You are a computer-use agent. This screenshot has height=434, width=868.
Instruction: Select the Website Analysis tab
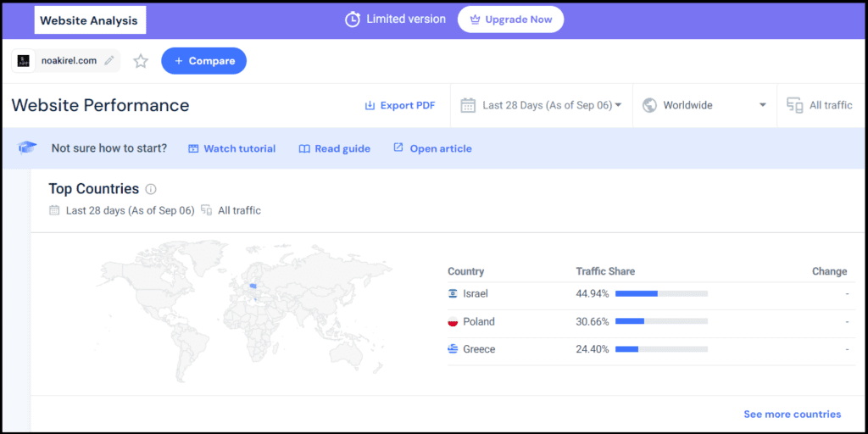coord(89,21)
